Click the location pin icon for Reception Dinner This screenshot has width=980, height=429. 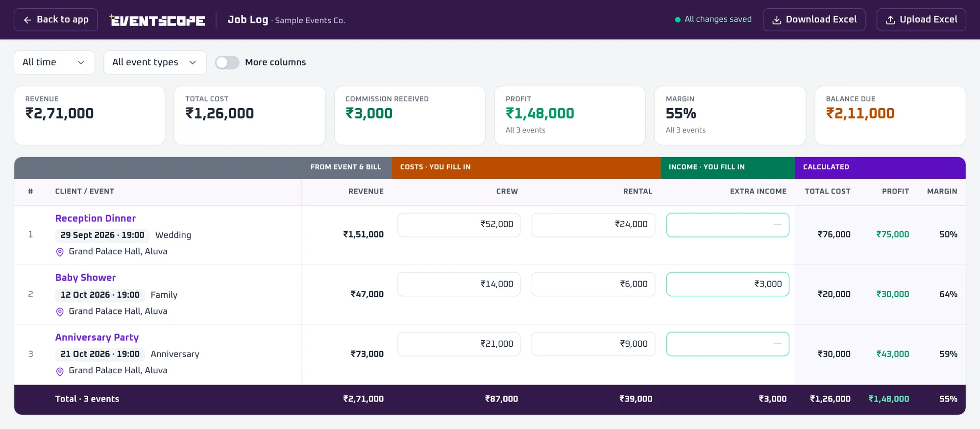tap(60, 252)
